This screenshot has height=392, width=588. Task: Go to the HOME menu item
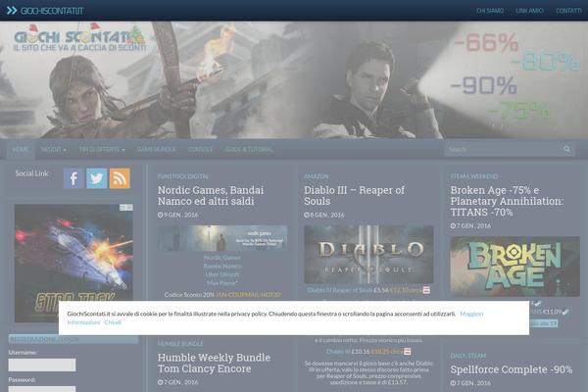(21, 149)
